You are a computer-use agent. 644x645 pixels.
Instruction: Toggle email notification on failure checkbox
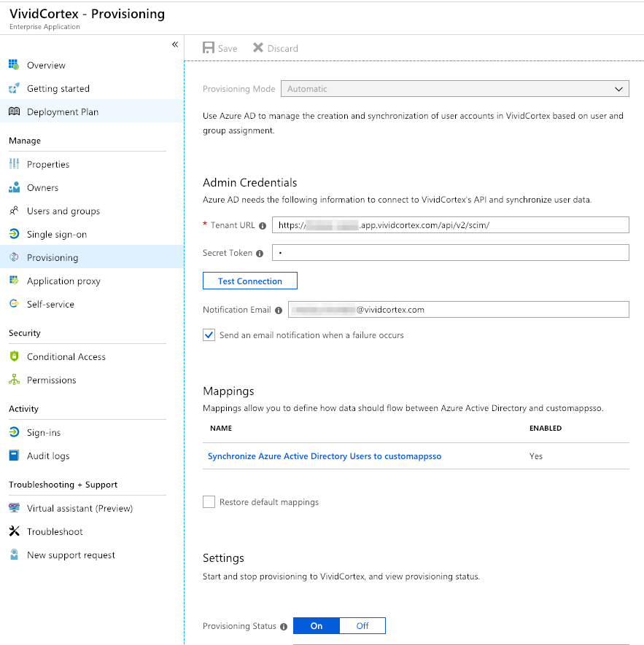tap(209, 335)
